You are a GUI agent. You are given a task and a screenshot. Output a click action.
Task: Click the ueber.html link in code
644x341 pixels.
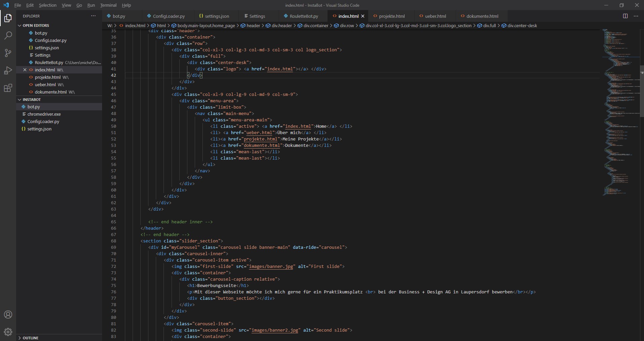(x=259, y=132)
